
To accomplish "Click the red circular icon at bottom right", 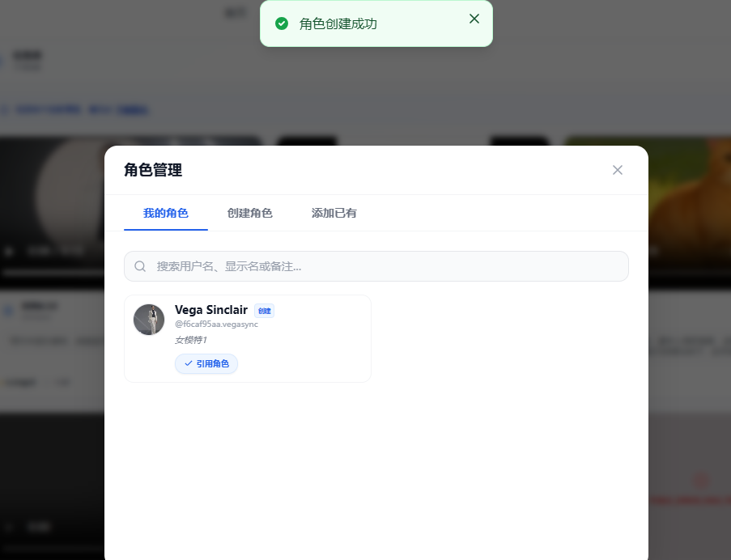I will 701,481.
